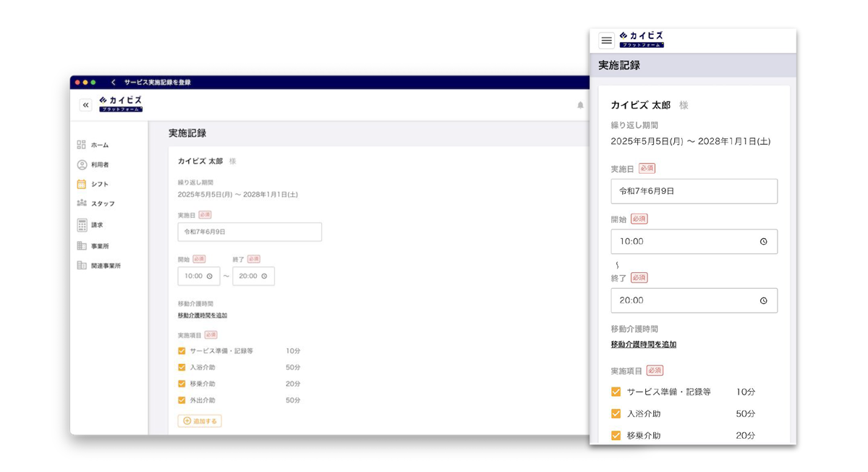Screen dimensions: 868x472
Task: Uncheck 入浴介助 in mobile view
Action: tap(616, 413)
